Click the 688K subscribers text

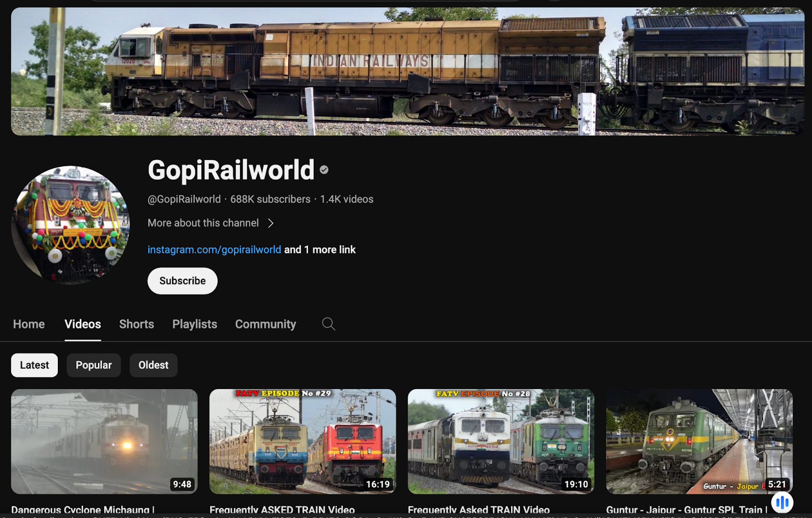[x=270, y=199]
